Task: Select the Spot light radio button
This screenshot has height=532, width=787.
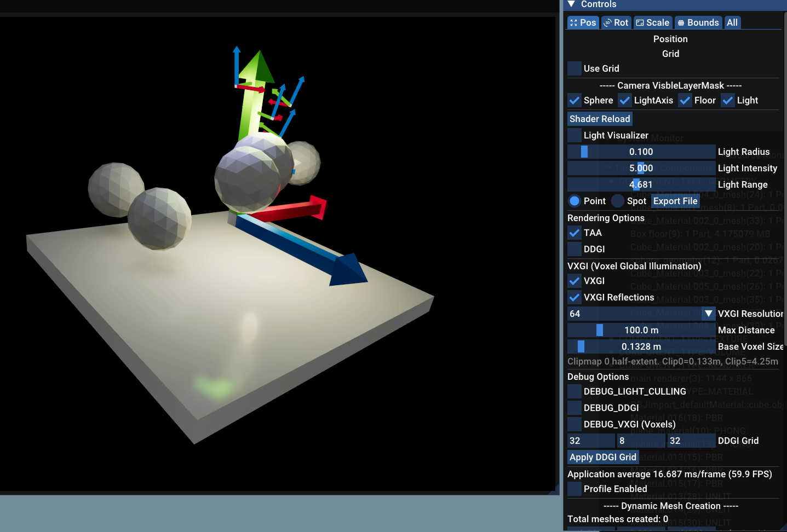Action: click(x=618, y=201)
